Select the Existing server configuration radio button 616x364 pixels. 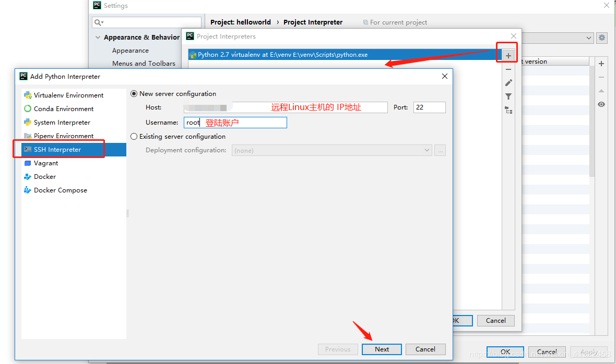[134, 136]
